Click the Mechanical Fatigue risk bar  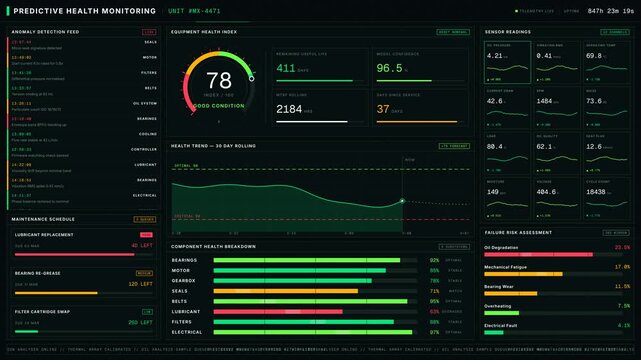pos(523,274)
